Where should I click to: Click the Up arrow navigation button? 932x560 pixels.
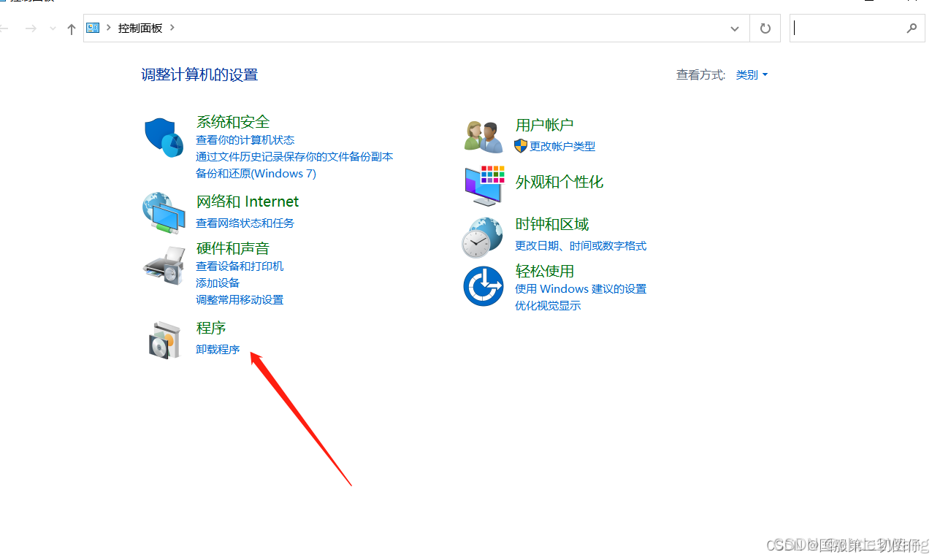[x=71, y=28]
